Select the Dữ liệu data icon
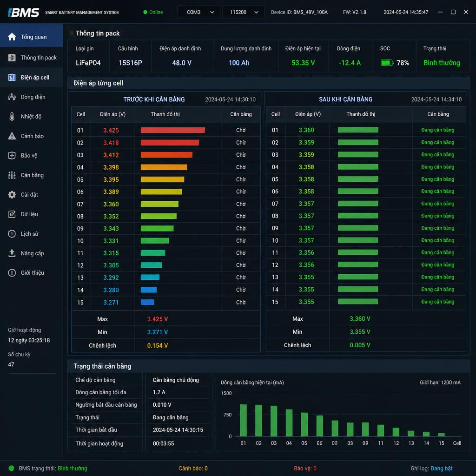The height and width of the screenshot is (476, 476). (x=12, y=214)
